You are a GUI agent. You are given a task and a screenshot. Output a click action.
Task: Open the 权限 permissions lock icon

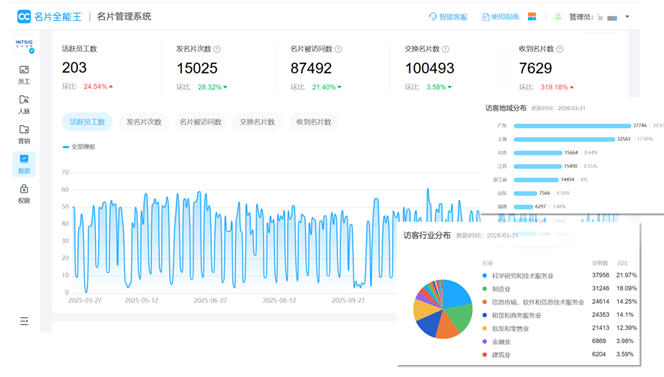coord(24,194)
